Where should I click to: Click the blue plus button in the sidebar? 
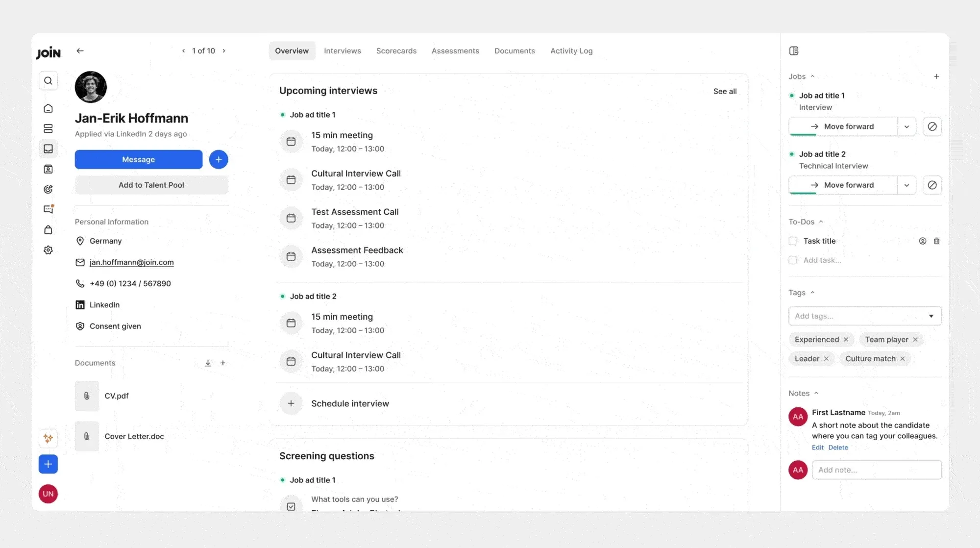(48, 464)
